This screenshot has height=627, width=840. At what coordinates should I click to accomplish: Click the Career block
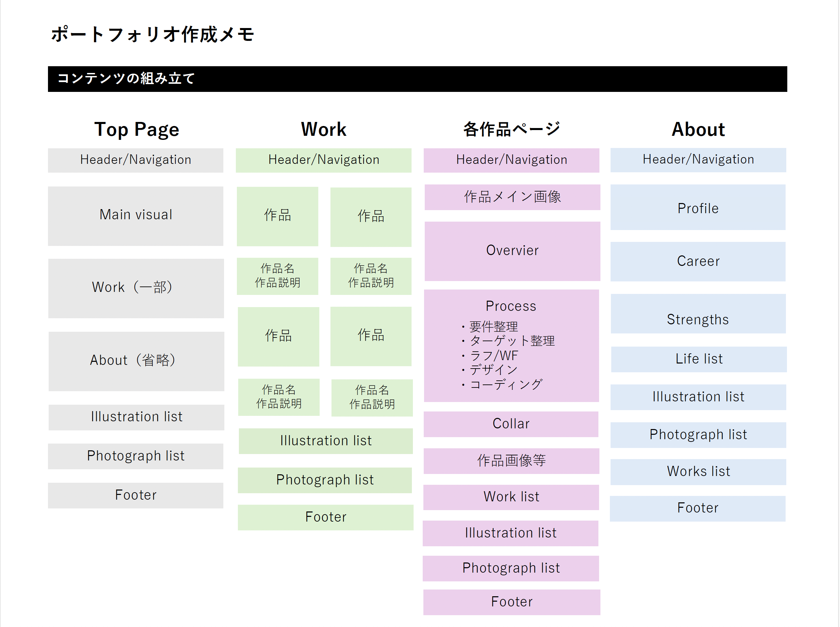tap(698, 261)
